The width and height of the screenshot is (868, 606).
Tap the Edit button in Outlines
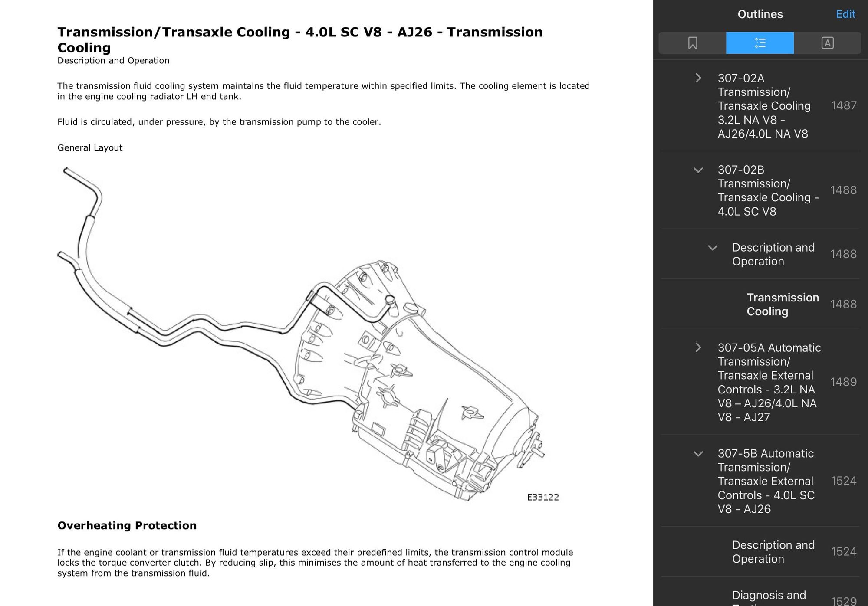(845, 14)
